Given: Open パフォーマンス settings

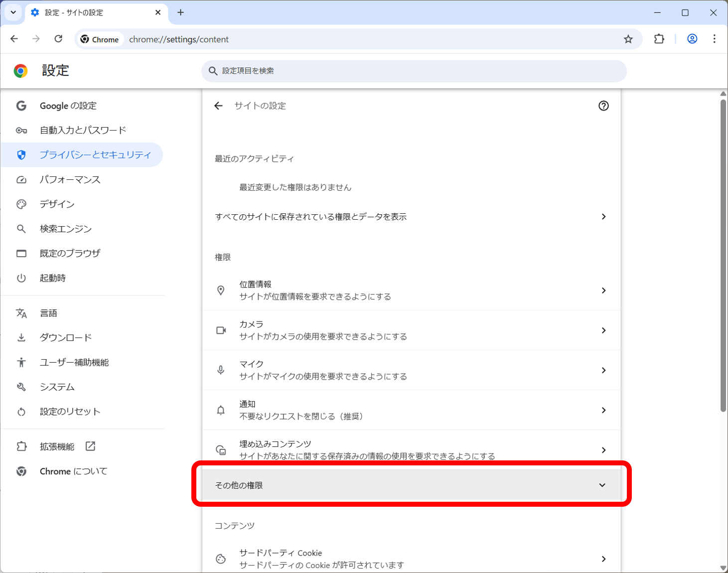Looking at the screenshot, I should 82,179.
